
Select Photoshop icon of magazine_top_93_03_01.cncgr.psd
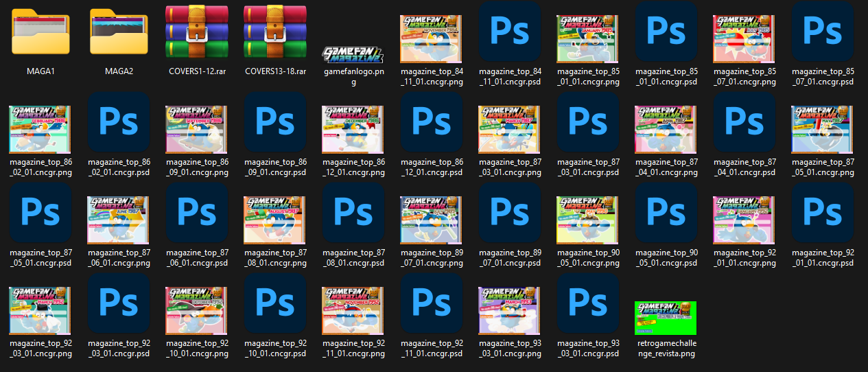click(588, 303)
